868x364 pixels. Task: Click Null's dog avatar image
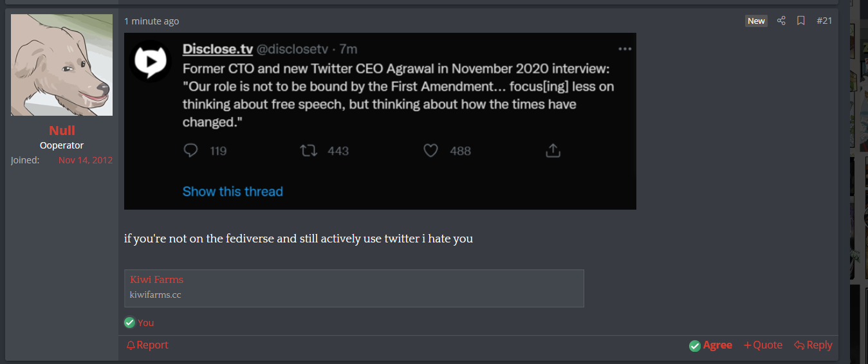tap(62, 65)
